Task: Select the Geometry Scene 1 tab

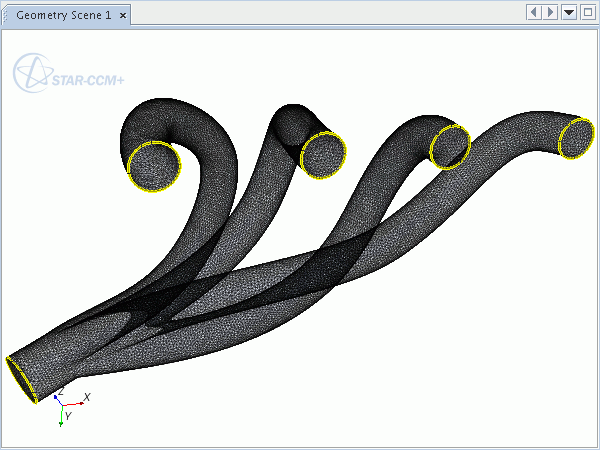Action: click(63, 16)
